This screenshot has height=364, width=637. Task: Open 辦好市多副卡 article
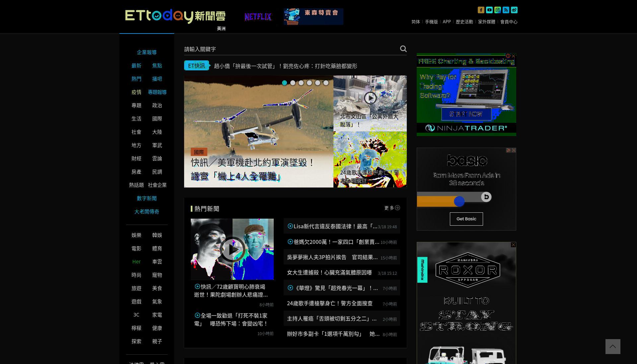[x=333, y=334]
